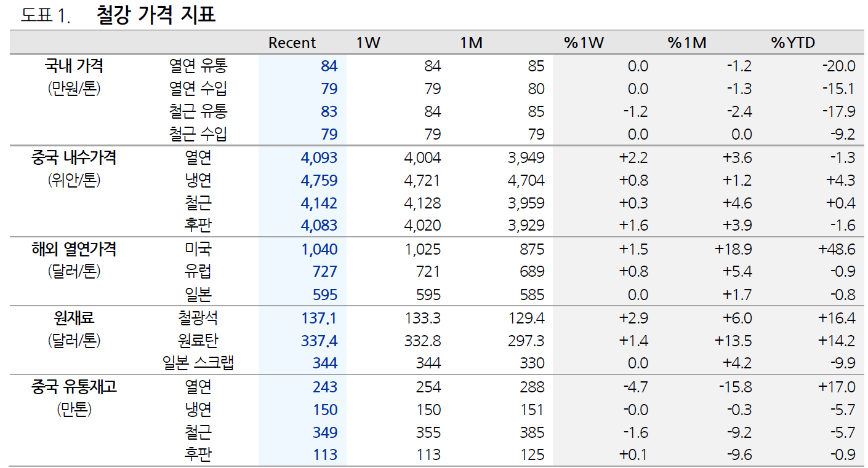Select the '%YTD' column header

point(793,42)
